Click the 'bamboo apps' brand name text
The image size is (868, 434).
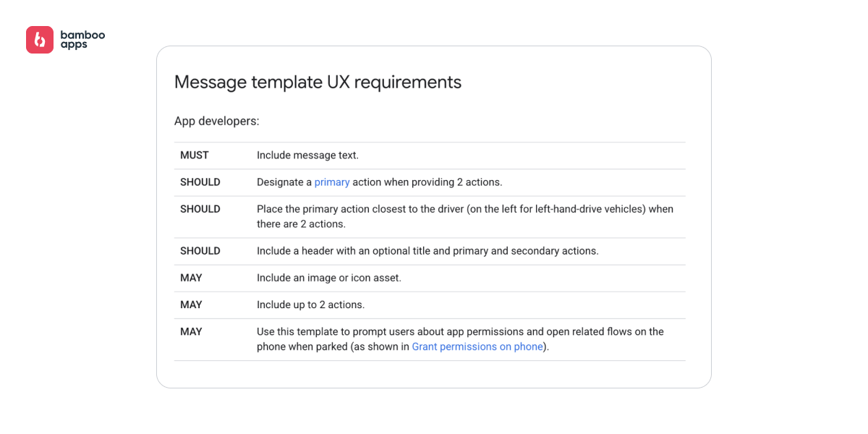82,39
